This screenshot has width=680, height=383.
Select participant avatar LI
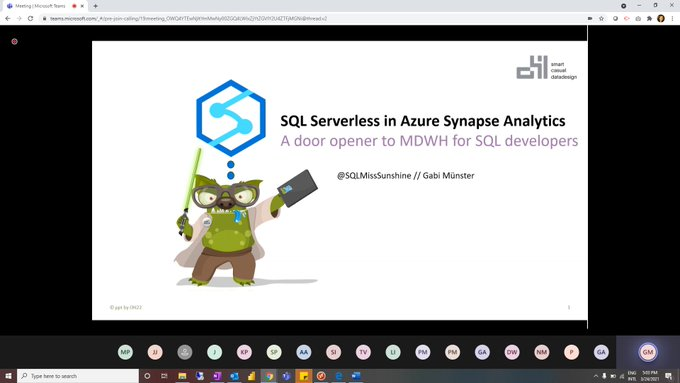pyautogui.click(x=393, y=352)
